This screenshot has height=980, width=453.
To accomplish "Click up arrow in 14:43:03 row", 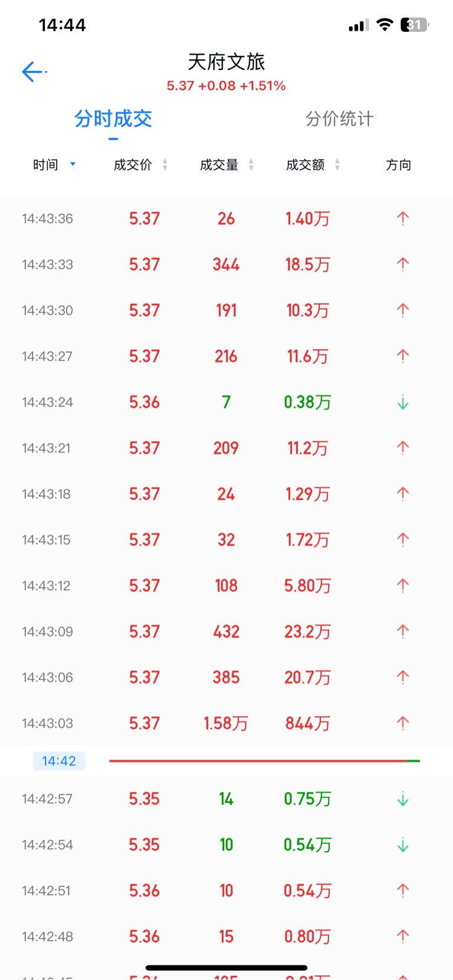I will (403, 723).
